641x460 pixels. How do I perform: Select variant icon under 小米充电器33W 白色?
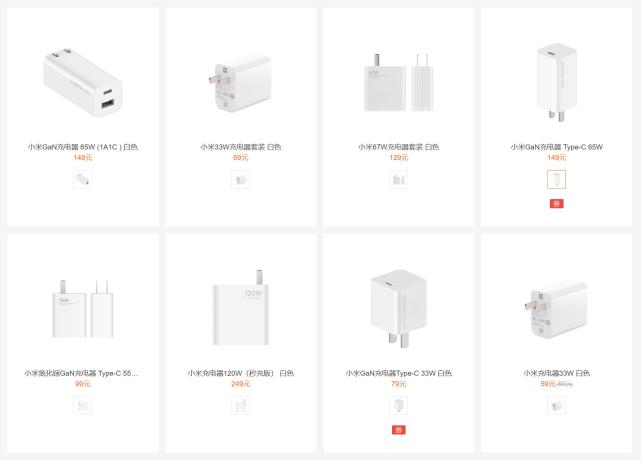pos(556,406)
